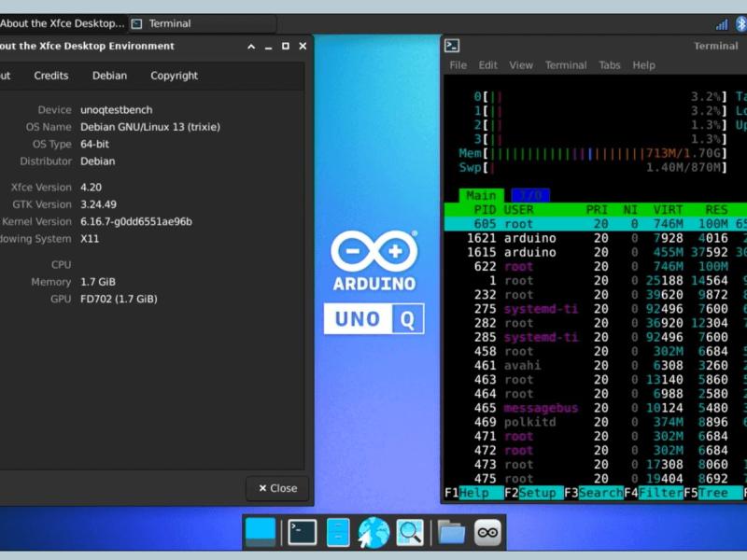Viewport: 747px width, 560px height.
Task: Close the About dialog with Close button
Action: coord(277,488)
